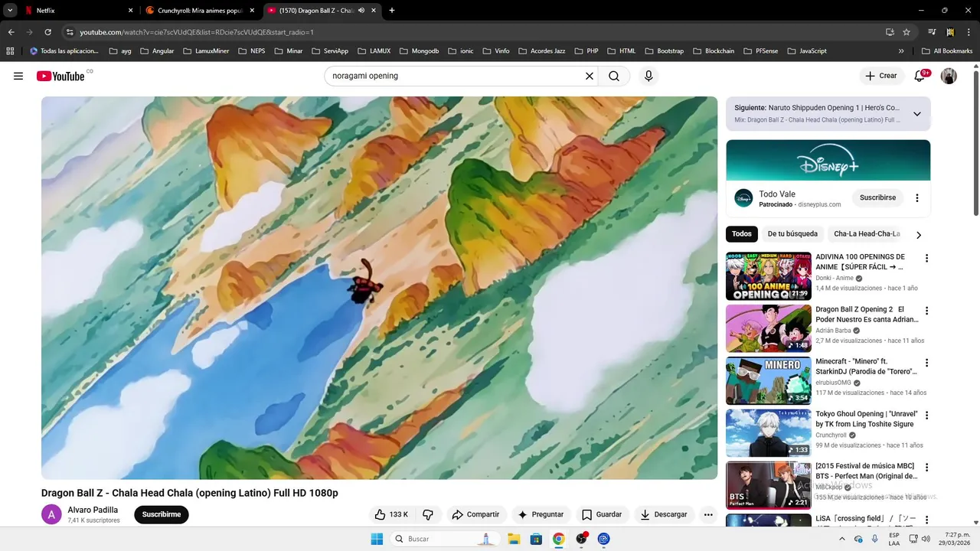Expand the Siguiente mix playlist panel
Viewport: 980px width, 551px height.
pyautogui.click(x=917, y=114)
